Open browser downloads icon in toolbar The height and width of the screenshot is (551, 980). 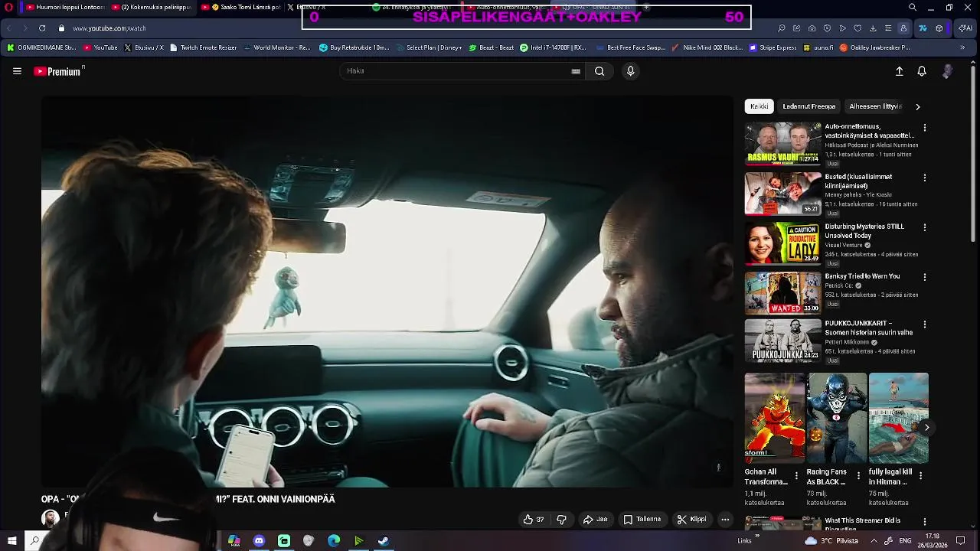point(873,28)
